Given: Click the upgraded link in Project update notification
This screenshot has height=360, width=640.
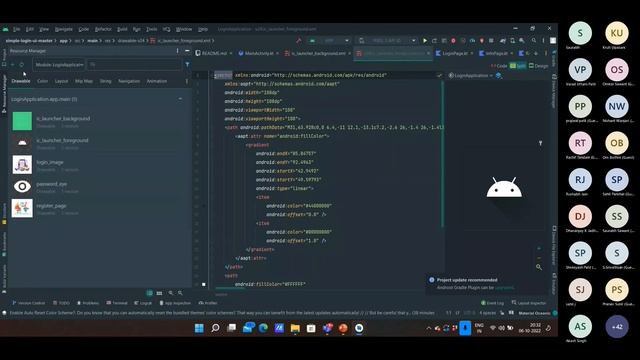Looking at the screenshot, I should pos(504,288).
